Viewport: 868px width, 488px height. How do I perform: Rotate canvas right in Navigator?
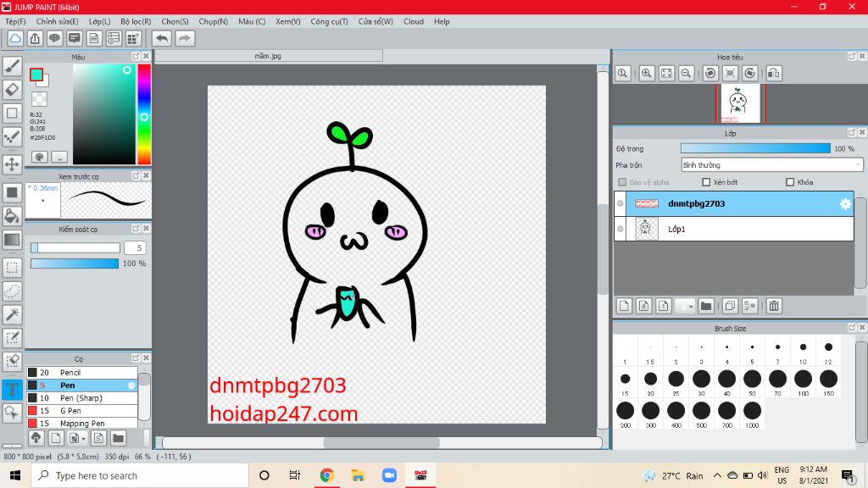click(x=749, y=73)
